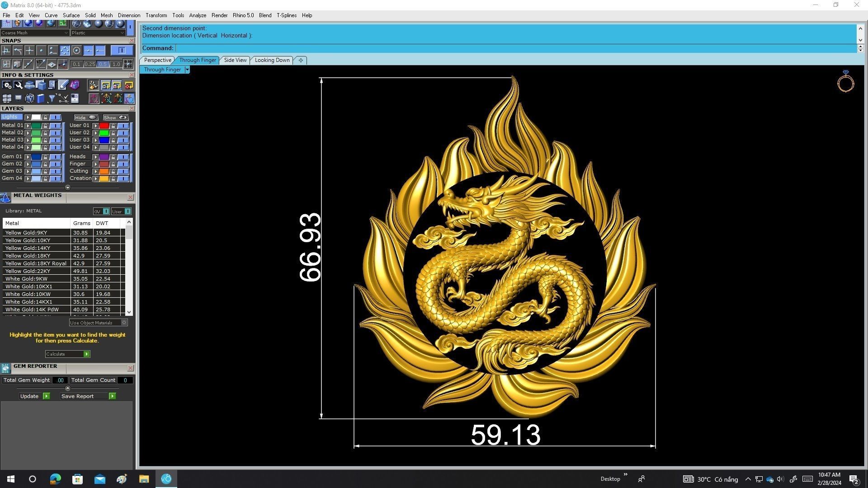Click the Save Report button

(x=88, y=396)
